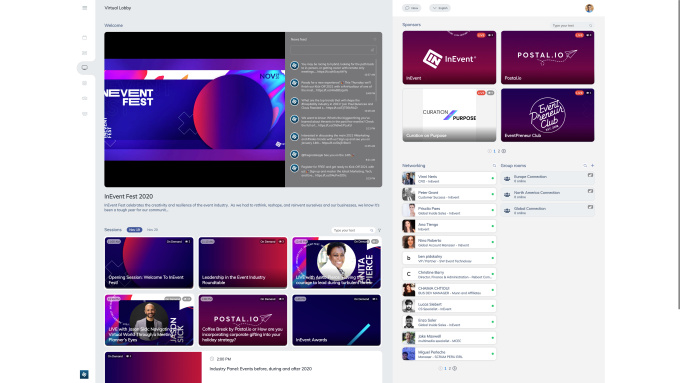Switch to the second session date tab
The height and width of the screenshot is (383, 680).
point(152,230)
